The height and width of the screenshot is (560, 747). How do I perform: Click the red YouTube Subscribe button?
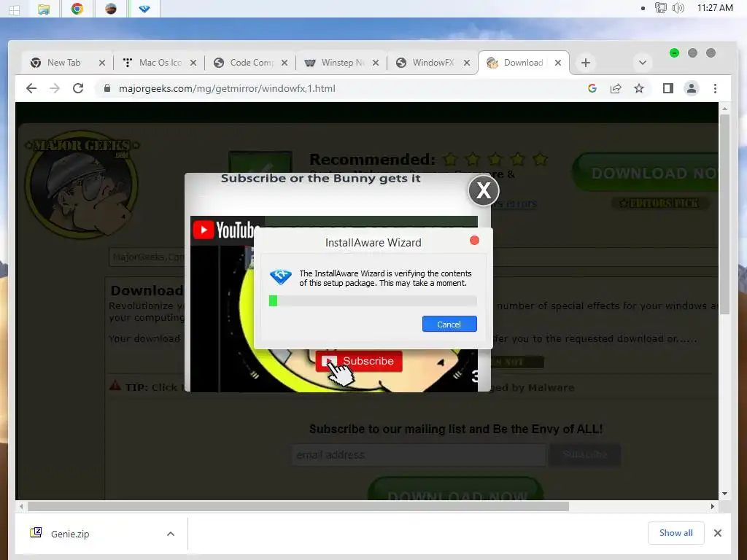359,361
